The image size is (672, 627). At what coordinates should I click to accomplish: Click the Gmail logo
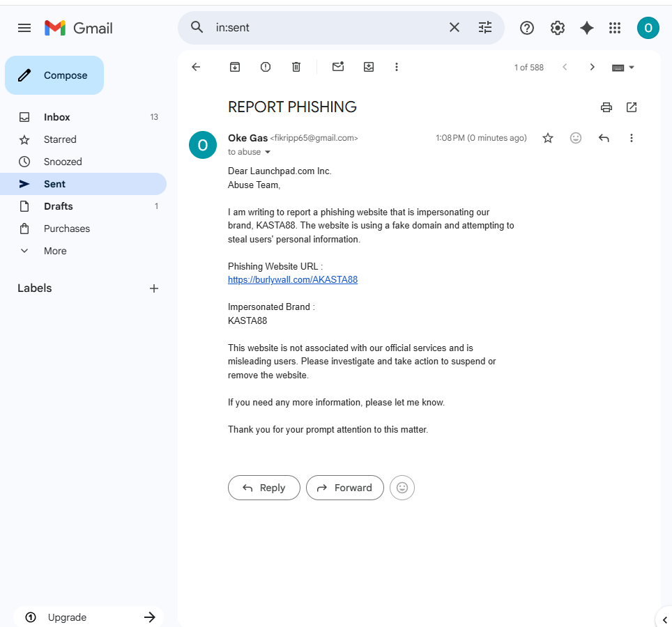[x=79, y=29]
